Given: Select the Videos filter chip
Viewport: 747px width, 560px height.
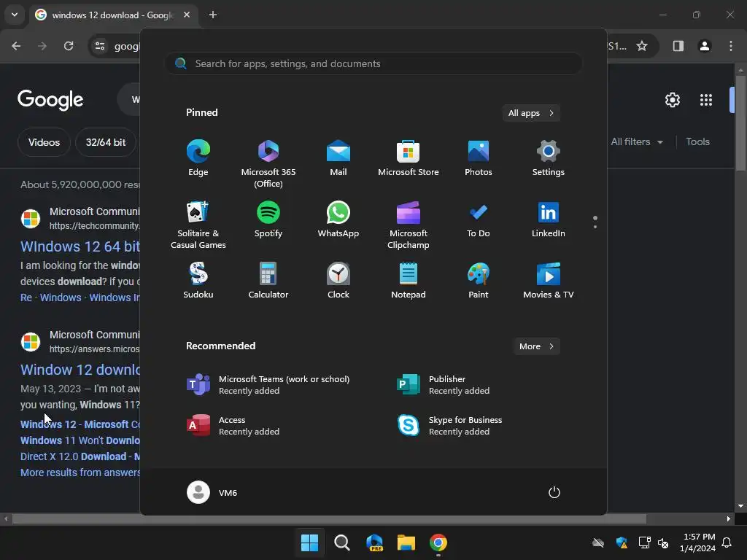Looking at the screenshot, I should pos(44,142).
